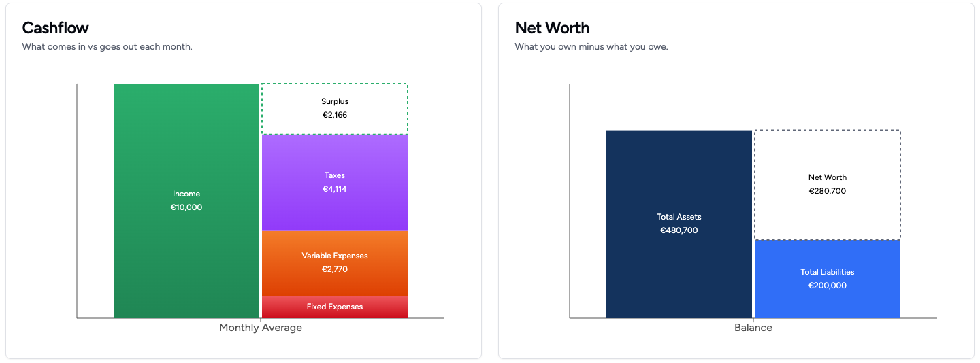Click the Net Worth card heading
This screenshot has width=980, height=363.
point(552,28)
